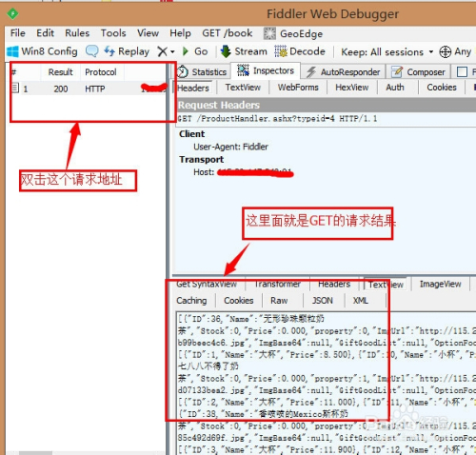This screenshot has height=455, width=476.
Task: Click the Decode grid icon
Action: [x=281, y=51]
